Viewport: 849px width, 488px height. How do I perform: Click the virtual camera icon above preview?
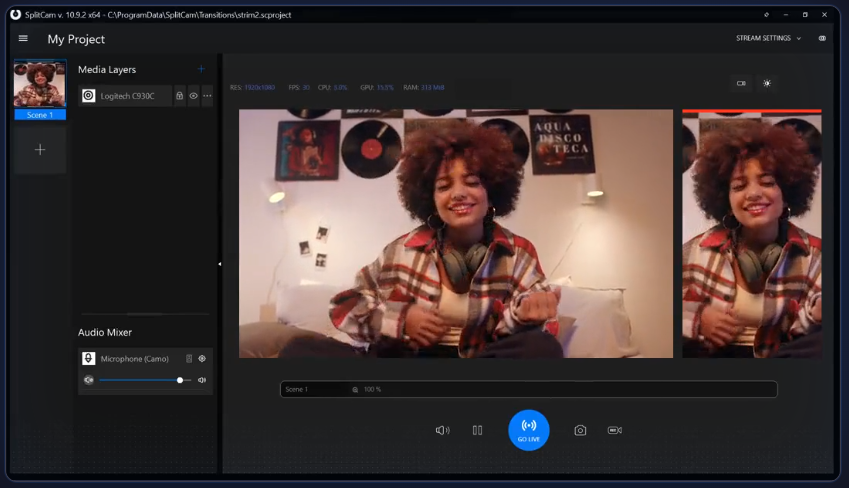tap(741, 83)
